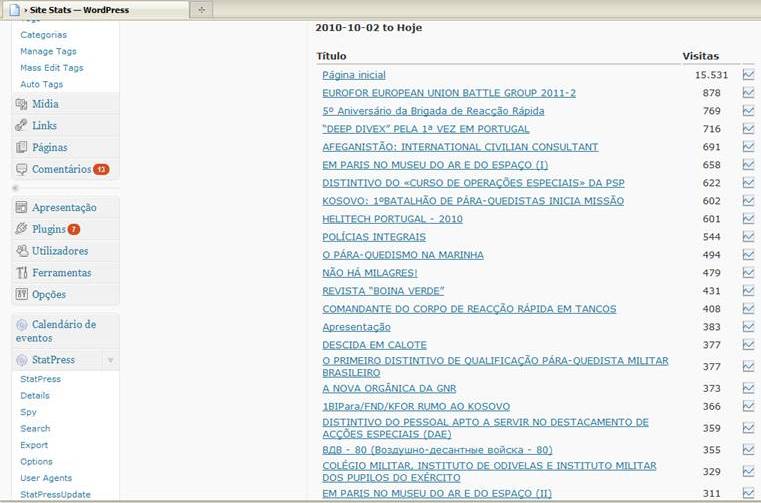Image resolution: width=761 pixels, height=503 pixels.
Task: View chart icon for KOSOVO 1ºBATALHÃO row
Action: pos(748,201)
